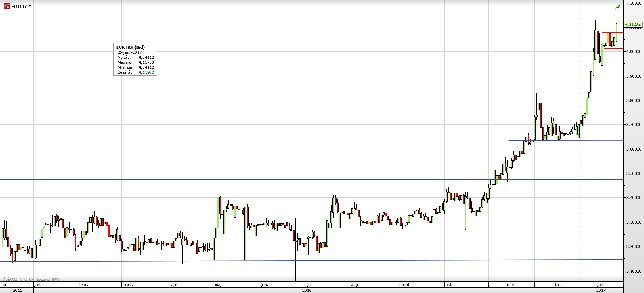The height and width of the screenshot is (293, 644).
Task: Click the 3,80000 price axis label
Action: point(634,100)
